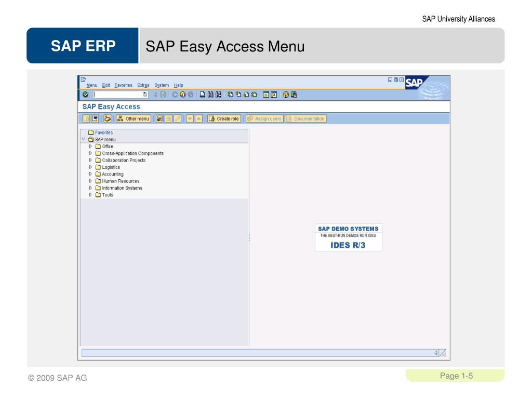
Task: Open the Menu menu
Action: [x=91, y=85]
